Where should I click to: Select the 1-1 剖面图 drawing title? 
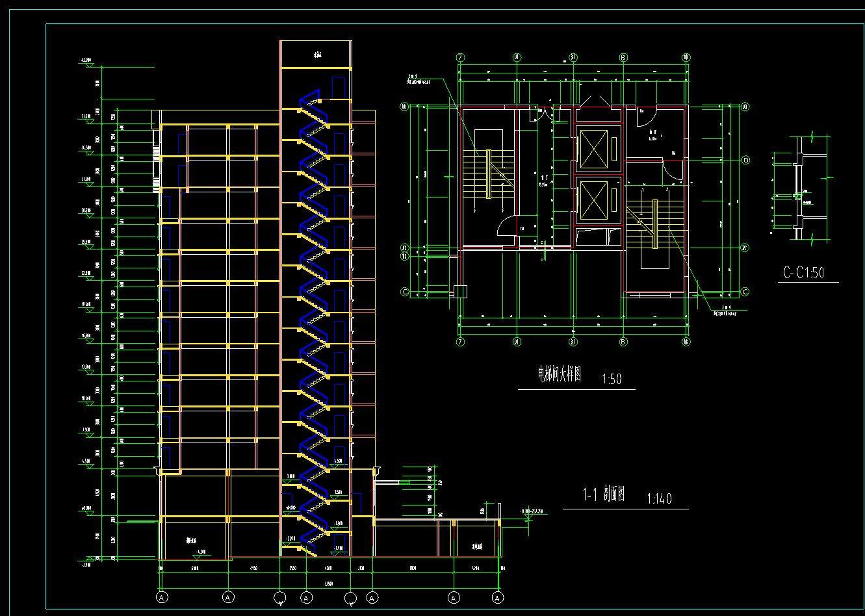pyautogui.click(x=603, y=496)
